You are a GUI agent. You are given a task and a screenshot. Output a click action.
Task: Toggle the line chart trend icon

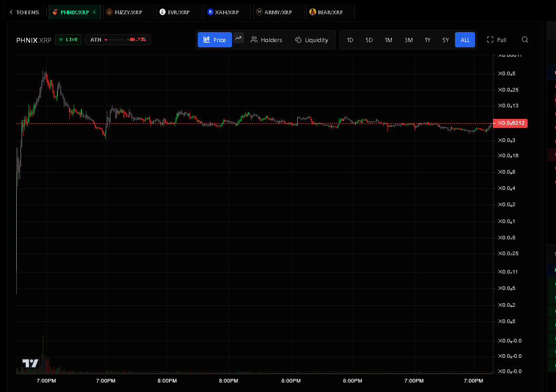tap(238, 37)
